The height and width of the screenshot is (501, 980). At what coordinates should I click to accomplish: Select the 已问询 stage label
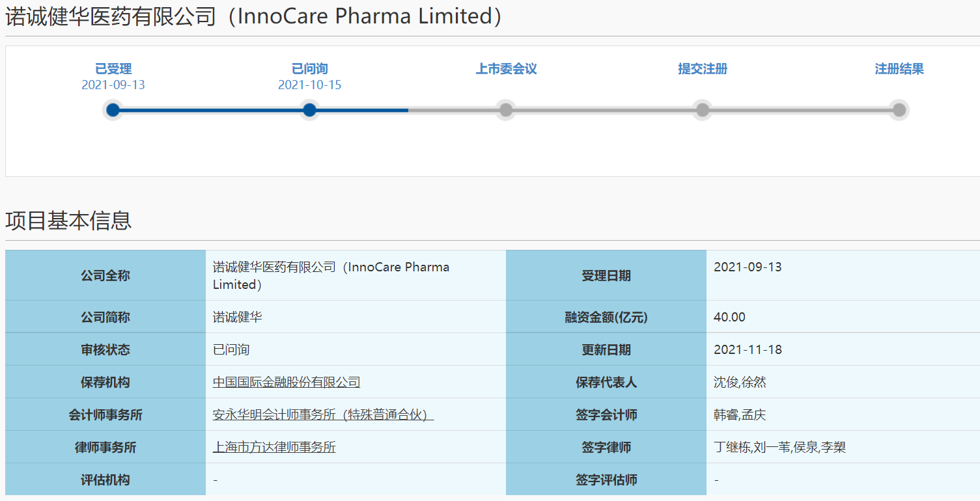(x=310, y=69)
